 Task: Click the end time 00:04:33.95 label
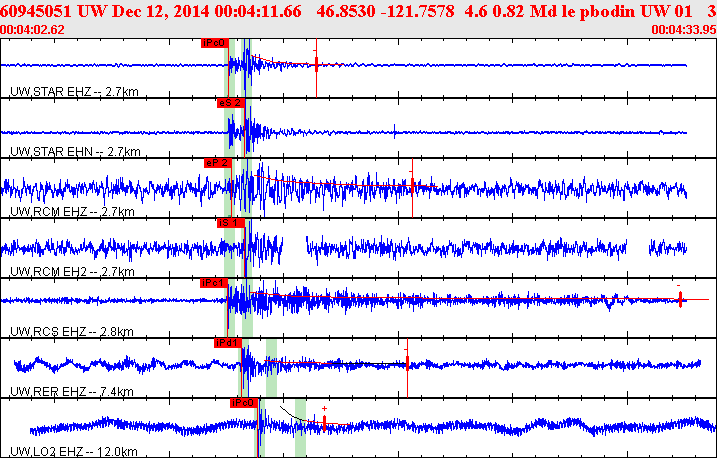pyautogui.click(x=682, y=30)
